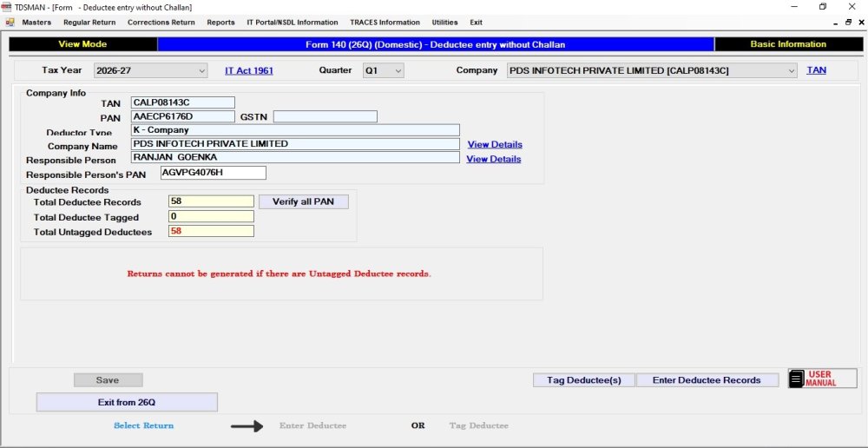The image size is (868, 448).
Task: Click the Verify all PAN button
Action: tap(303, 201)
